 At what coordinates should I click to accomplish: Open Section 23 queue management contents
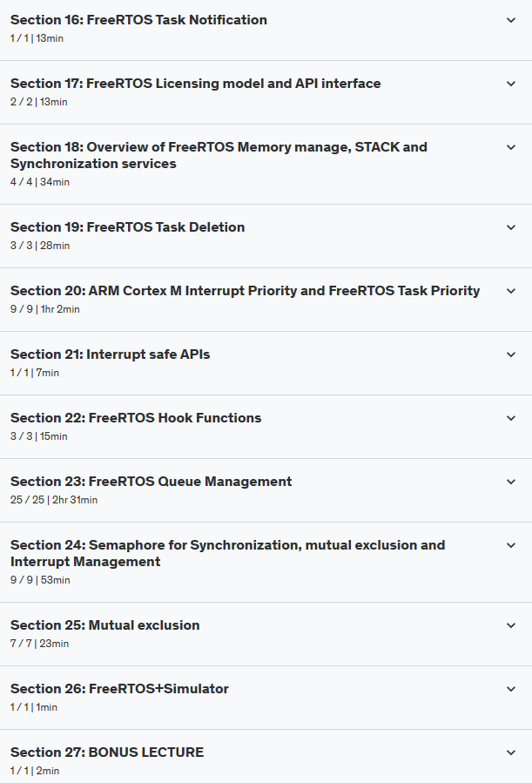(x=511, y=481)
